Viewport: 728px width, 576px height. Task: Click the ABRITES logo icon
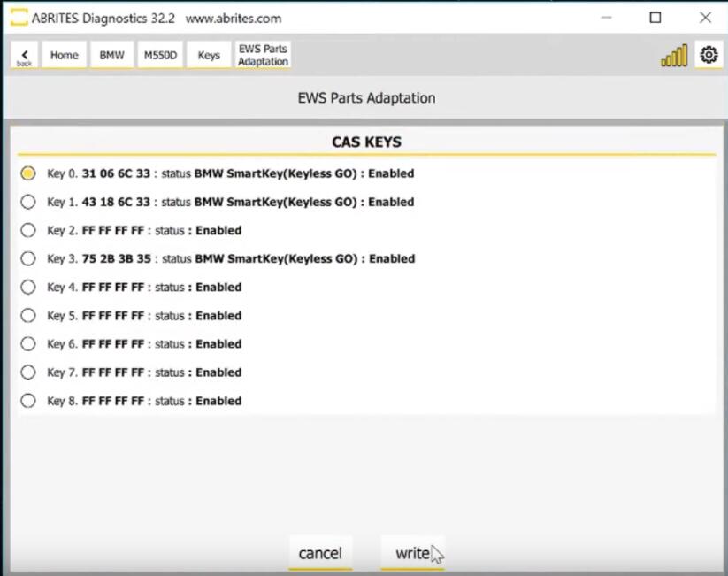[x=19, y=18]
